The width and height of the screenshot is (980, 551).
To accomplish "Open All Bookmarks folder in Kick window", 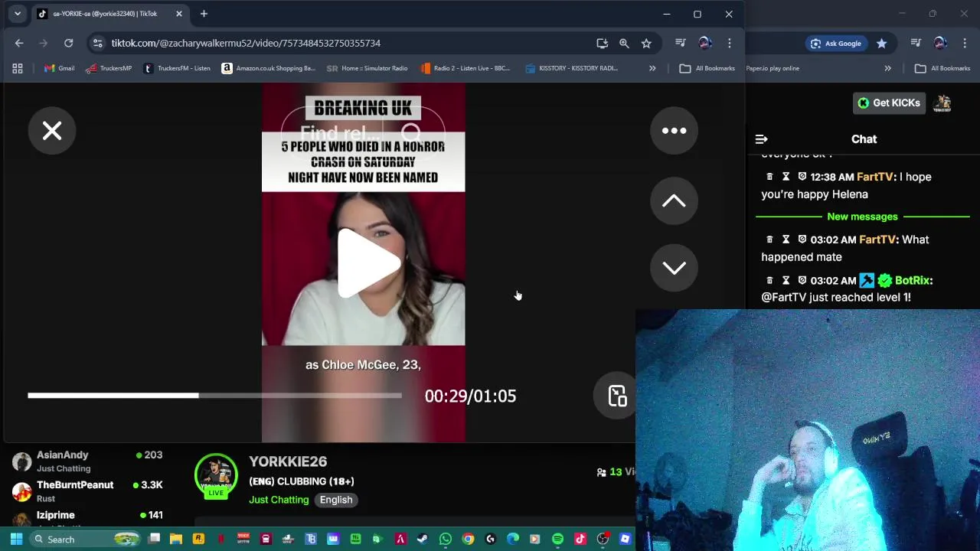I will [942, 68].
